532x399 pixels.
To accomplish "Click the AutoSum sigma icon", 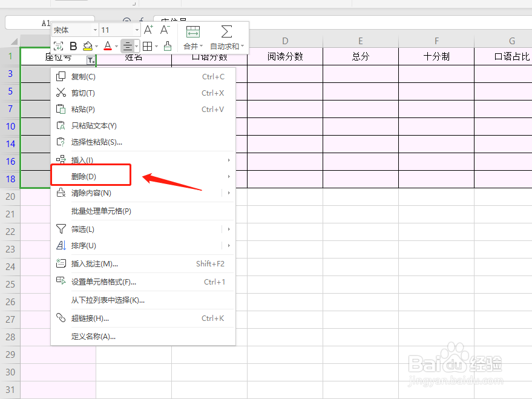I will [225, 31].
